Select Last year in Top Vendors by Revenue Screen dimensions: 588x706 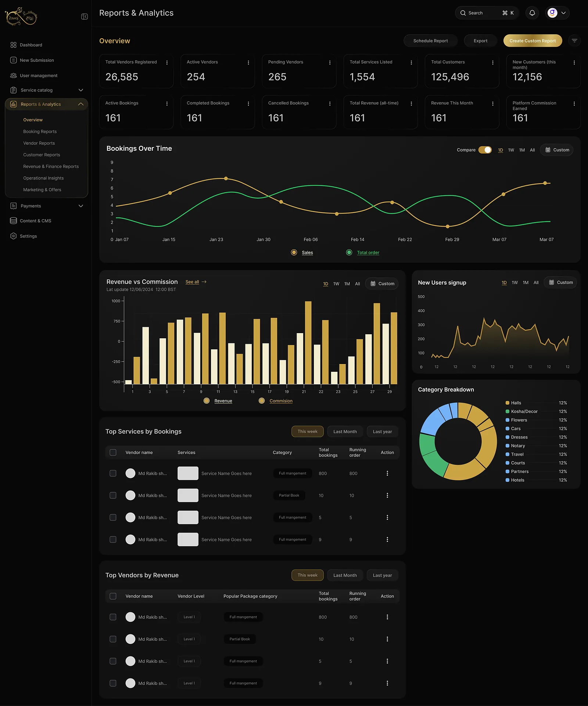tap(382, 575)
